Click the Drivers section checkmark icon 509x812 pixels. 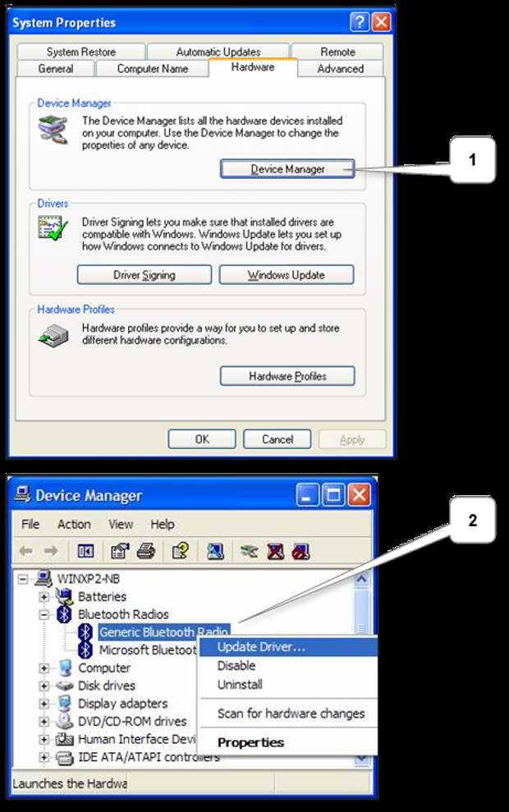click(x=53, y=228)
